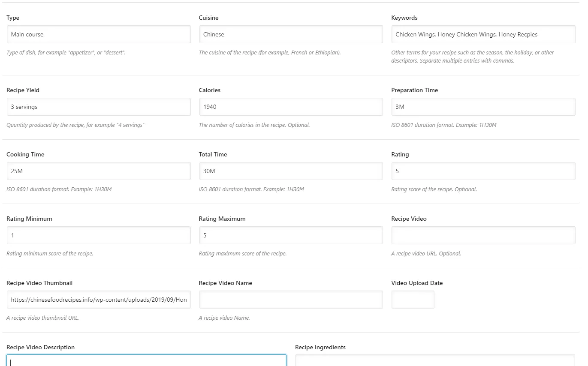Select the Cuisine field showing Chinese

pos(291,34)
